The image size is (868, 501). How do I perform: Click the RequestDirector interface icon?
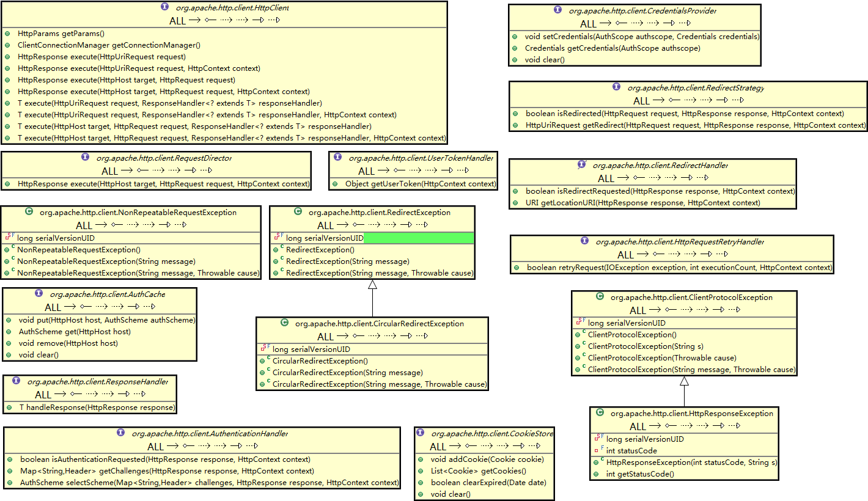click(85, 157)
